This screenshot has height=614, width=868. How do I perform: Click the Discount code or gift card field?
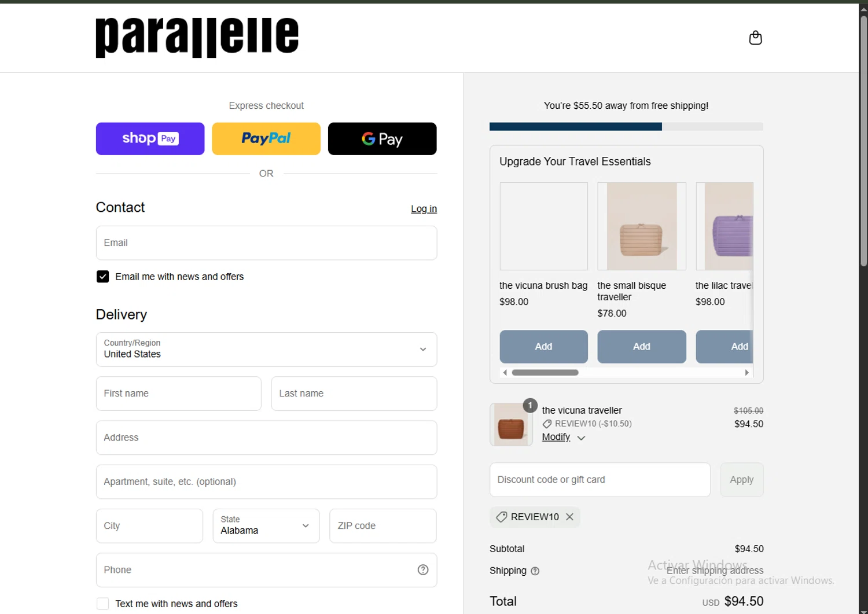599,480
